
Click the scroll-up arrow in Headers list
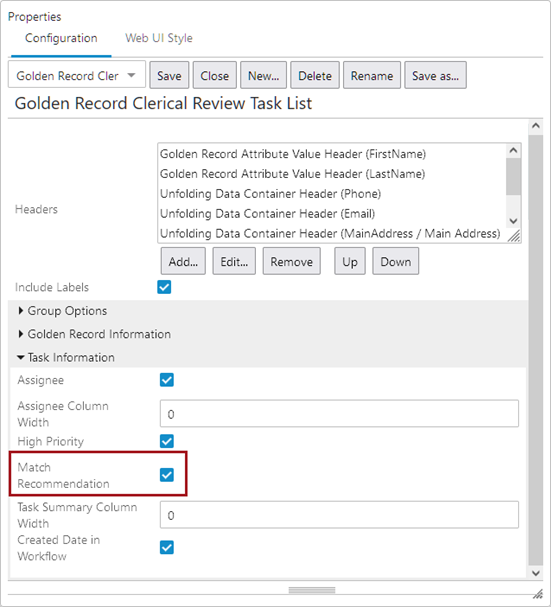514,151
